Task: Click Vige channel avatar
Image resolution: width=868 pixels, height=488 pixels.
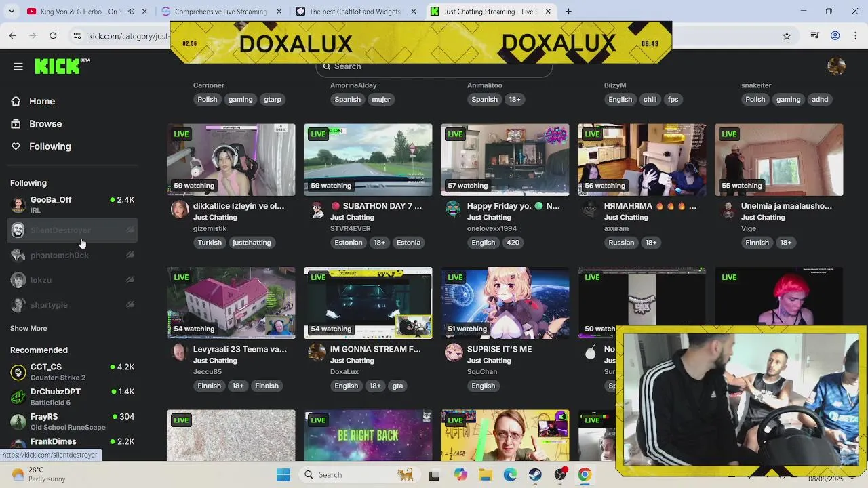Action: [728, 209]
